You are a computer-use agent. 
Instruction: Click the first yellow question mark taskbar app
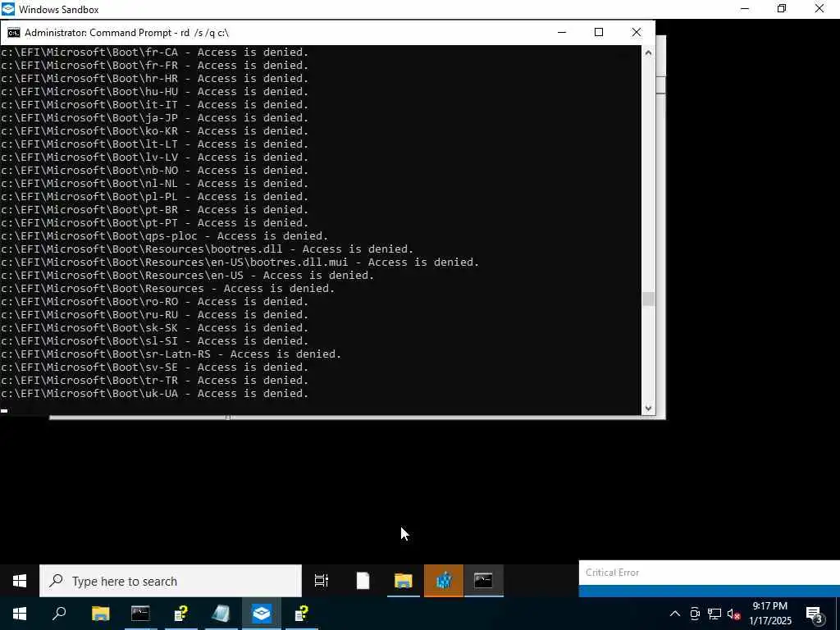click(x=181, y=614)
